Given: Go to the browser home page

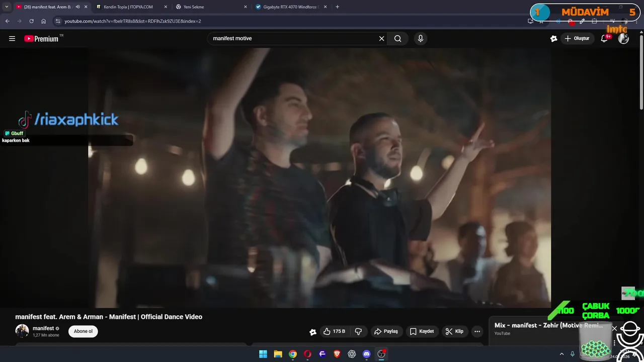Looking at the screenshot, I should point(43,21).
